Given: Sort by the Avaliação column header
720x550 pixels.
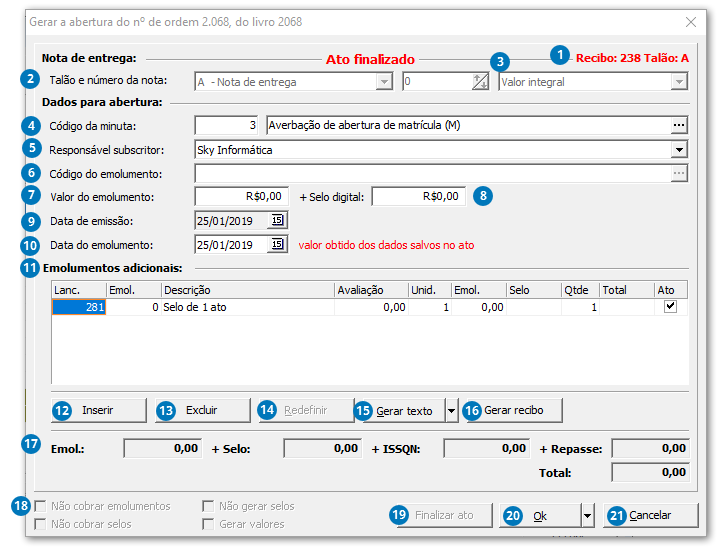Looking at the screenshot, I should pos(371,290).
